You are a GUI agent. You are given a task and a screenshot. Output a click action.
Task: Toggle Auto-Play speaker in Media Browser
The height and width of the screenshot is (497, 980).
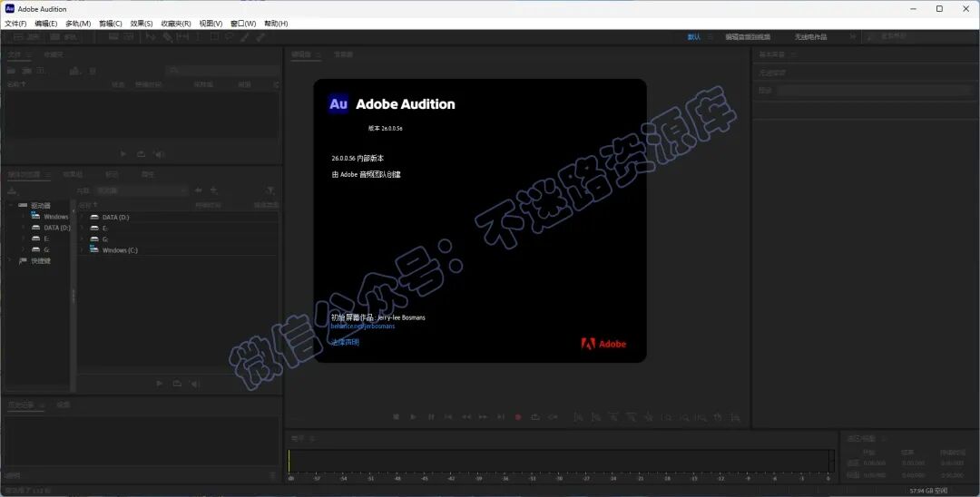195,384
